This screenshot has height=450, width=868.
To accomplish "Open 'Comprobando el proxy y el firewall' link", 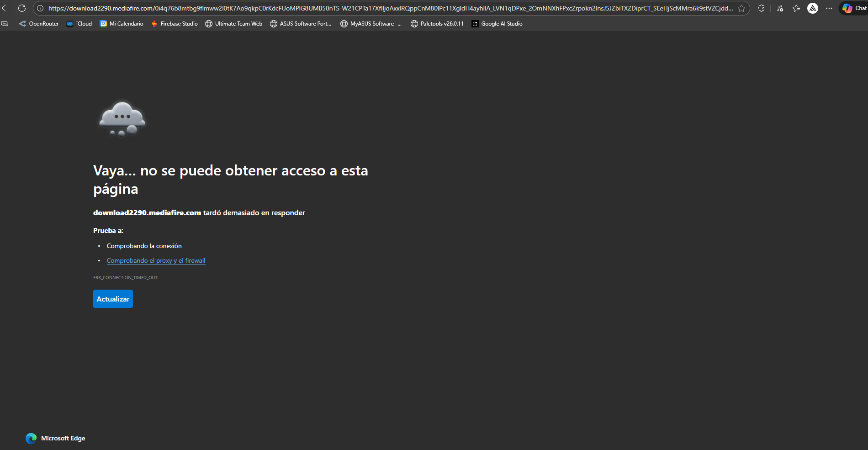I will point(156,260).
